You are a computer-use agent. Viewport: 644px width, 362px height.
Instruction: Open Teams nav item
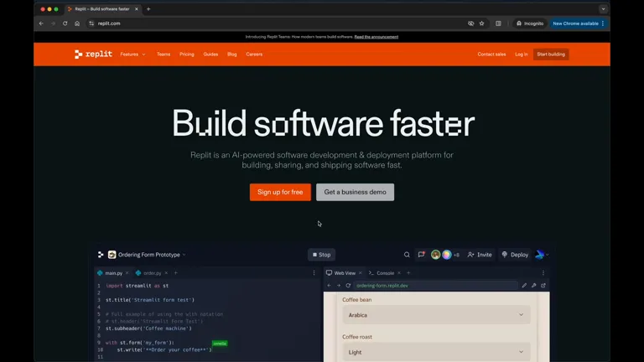coord(164,54)
